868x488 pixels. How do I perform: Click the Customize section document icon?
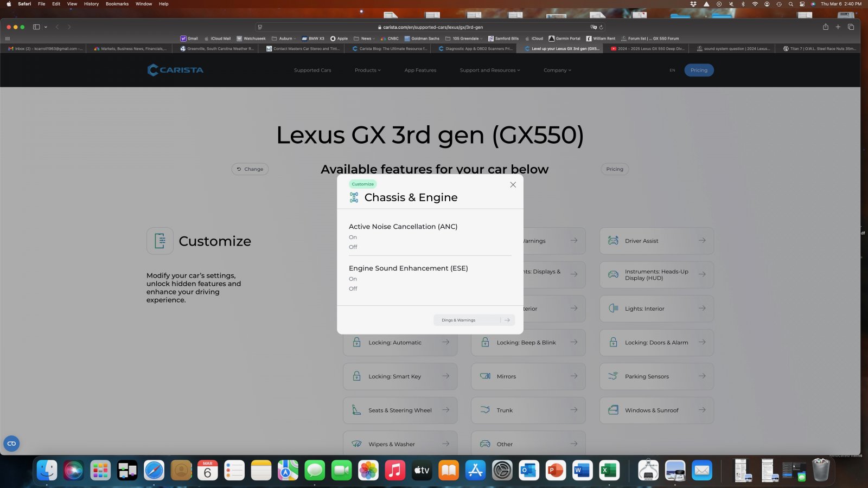(x=160, y=241)
